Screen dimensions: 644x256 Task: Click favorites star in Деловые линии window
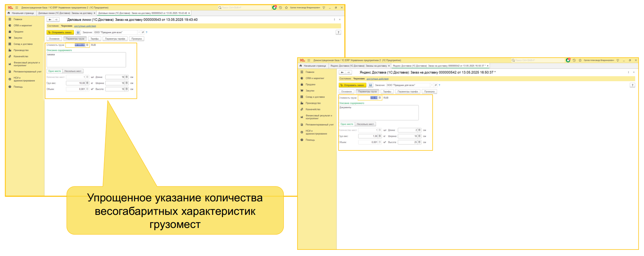coord(286,7)
